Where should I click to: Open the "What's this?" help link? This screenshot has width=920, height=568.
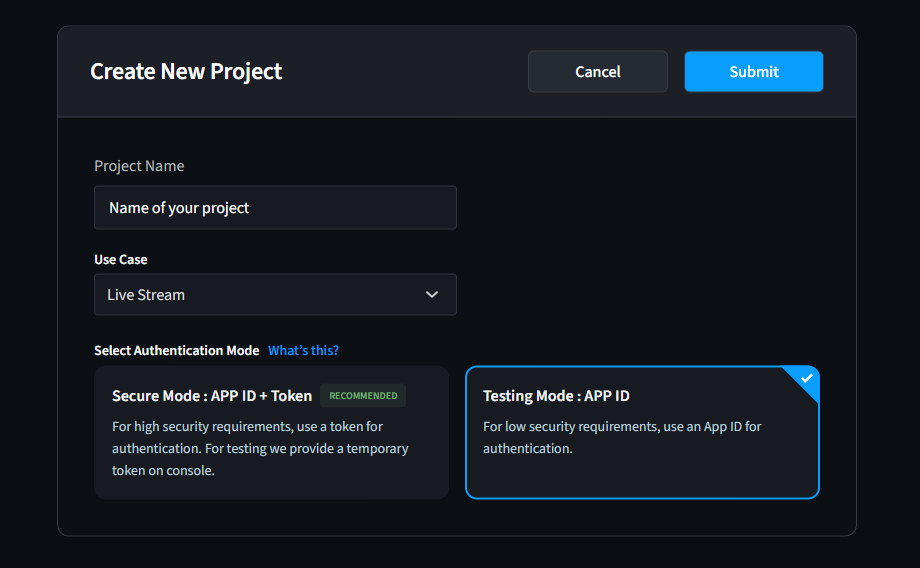click(x=303, y=351)
